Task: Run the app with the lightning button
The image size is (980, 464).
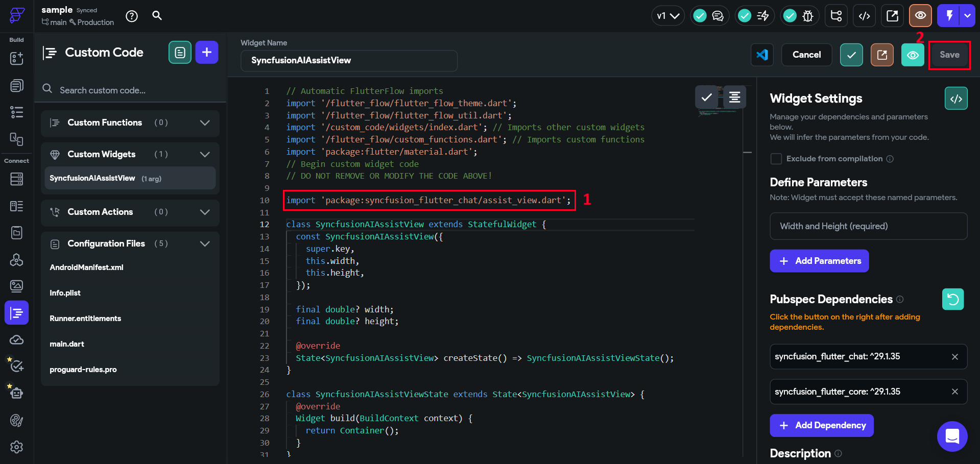Action: pyautogui.click(x=949, y=15)
